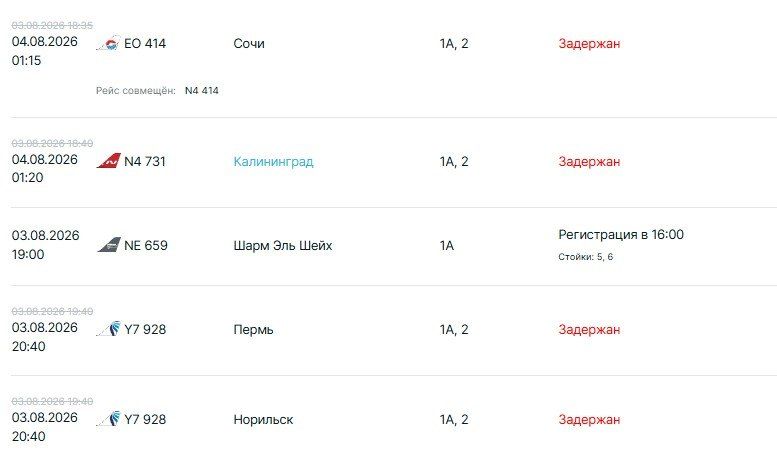The image size is (777, 462).
Task: Click the Шарм Эль Шейх destination
Action: point(282,245)
